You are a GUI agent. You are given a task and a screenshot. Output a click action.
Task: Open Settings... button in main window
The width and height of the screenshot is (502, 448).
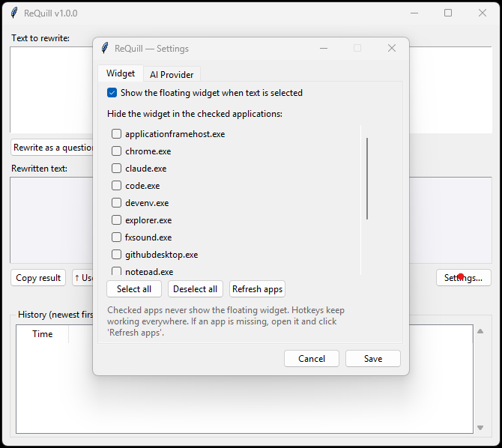click(463, 278)
